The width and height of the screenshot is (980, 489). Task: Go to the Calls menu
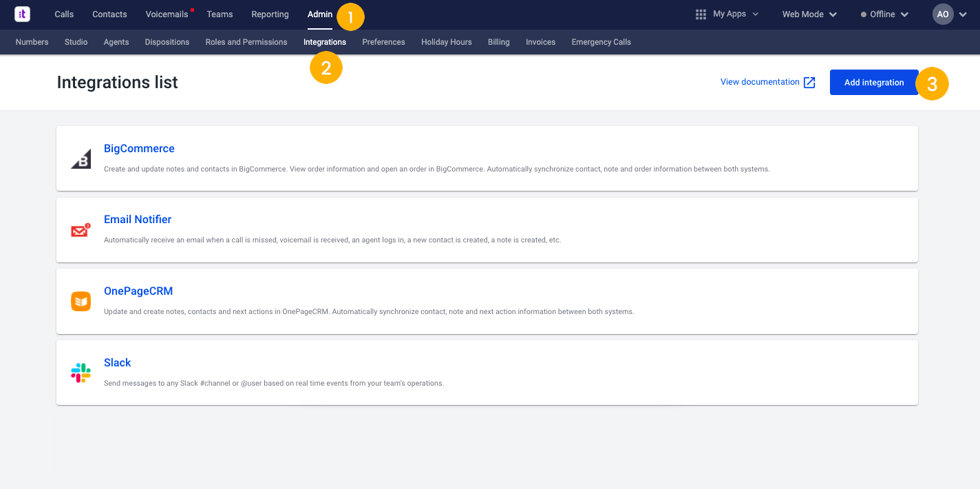pos(64,14)
